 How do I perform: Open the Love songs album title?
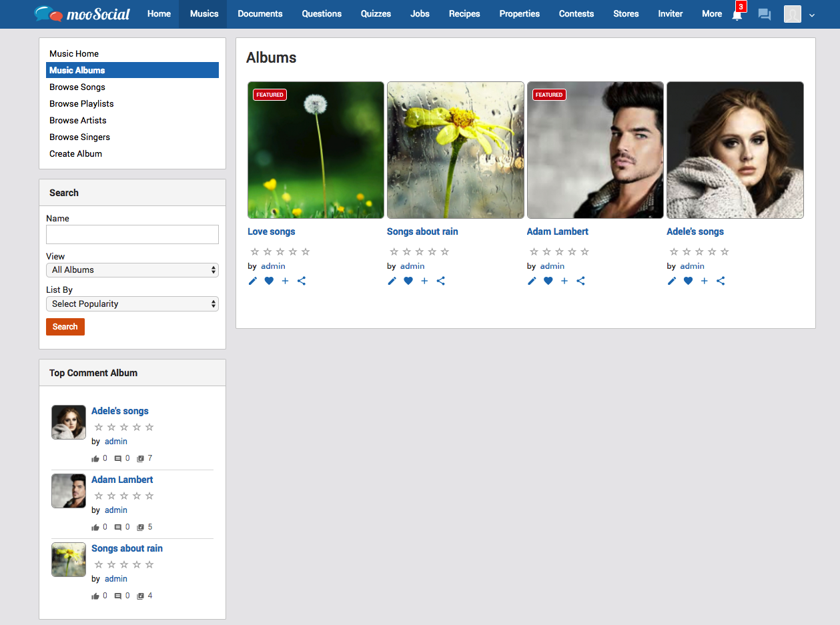271,232
